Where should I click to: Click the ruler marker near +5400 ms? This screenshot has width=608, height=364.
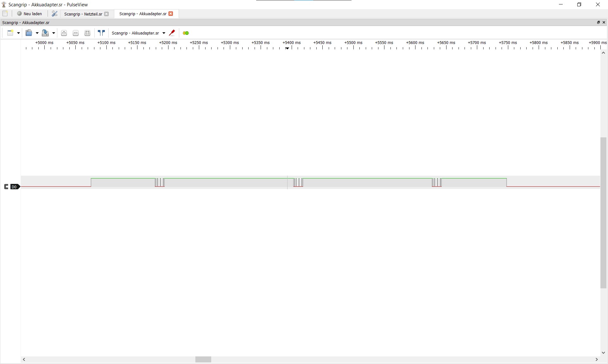[x=288, y=48]
